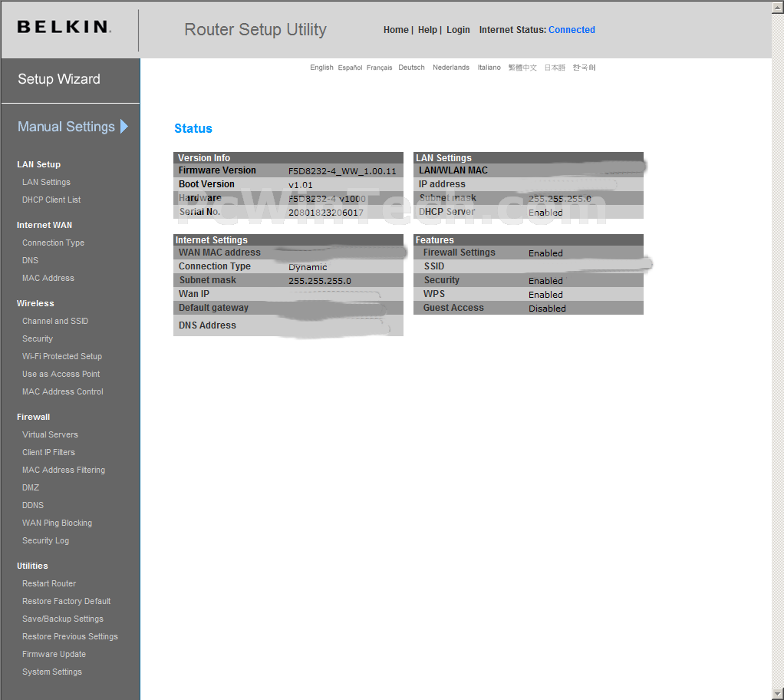Click the Manual Settings arrow icon
The height and width of the screenshot is (700, 784).
(x=124, y=126)
